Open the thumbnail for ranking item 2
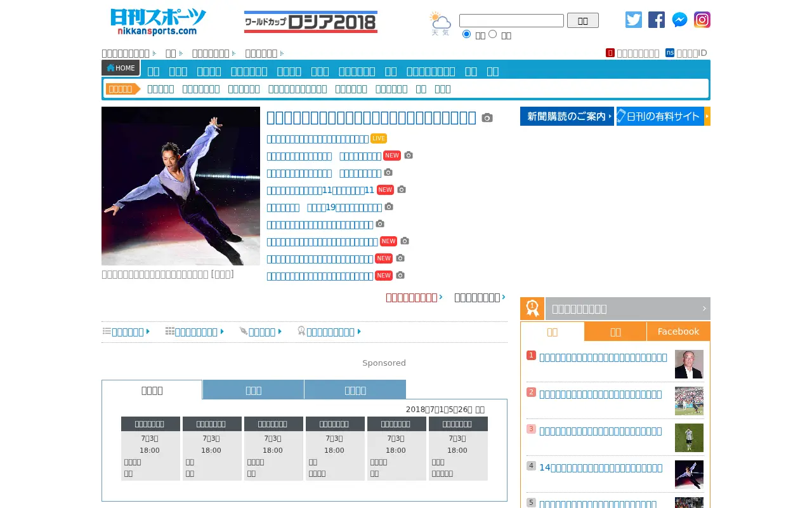 click(x=689, y=401)
